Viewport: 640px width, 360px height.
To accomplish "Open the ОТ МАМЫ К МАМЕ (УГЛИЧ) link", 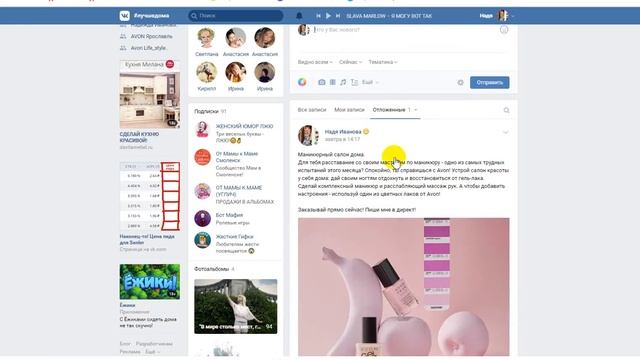I will [239, 191].
